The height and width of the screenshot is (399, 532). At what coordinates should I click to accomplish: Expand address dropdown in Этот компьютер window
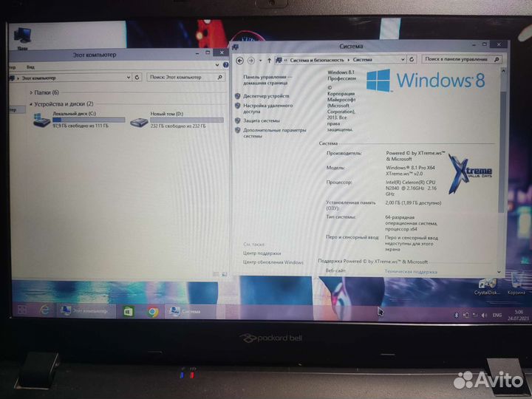pos(129,78)
